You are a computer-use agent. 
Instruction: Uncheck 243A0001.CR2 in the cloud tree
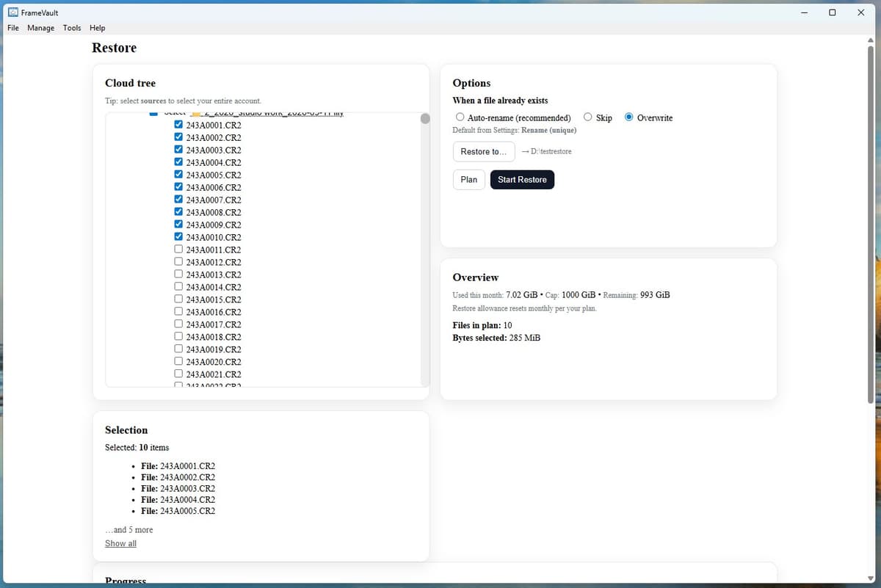[178, 124]
